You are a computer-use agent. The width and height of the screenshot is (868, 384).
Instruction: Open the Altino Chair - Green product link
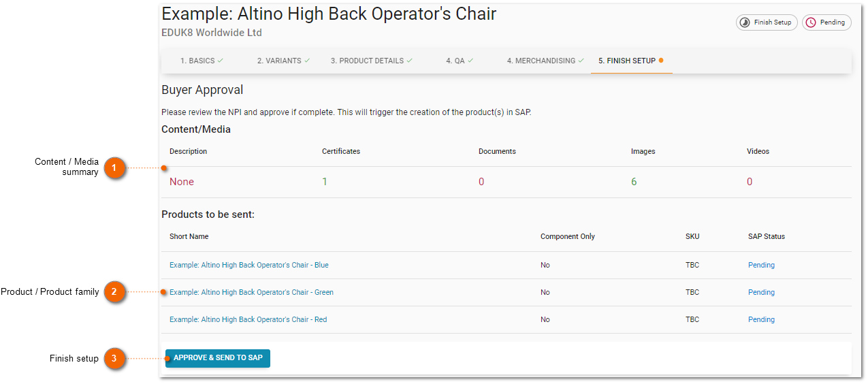point(251,292)
